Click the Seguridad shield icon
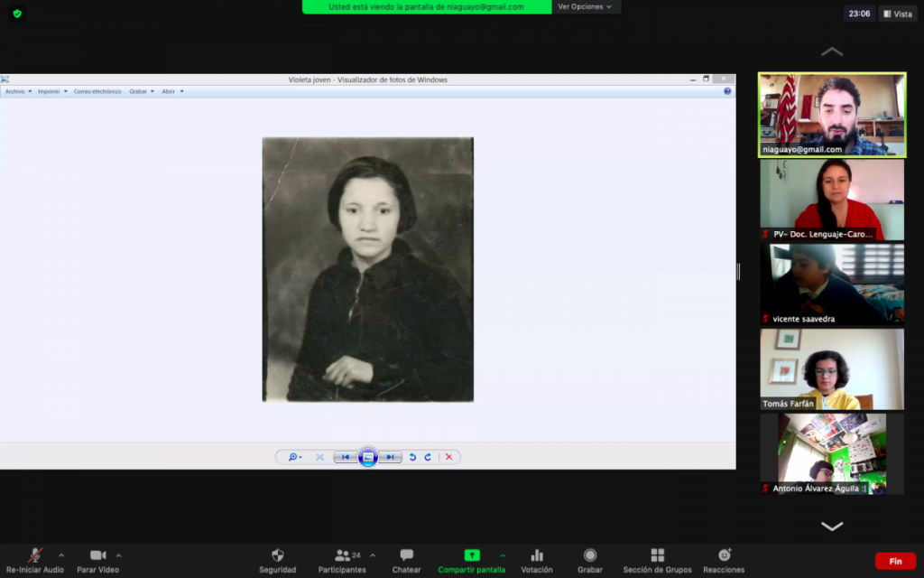This screenshot has height=578, width=924. pyautogui.click(x=277, y=555)
